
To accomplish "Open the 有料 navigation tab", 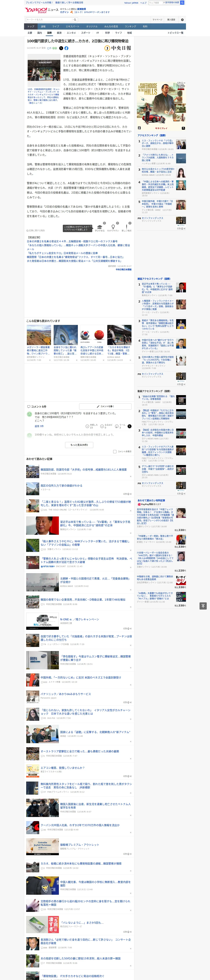I will (145, 27).
